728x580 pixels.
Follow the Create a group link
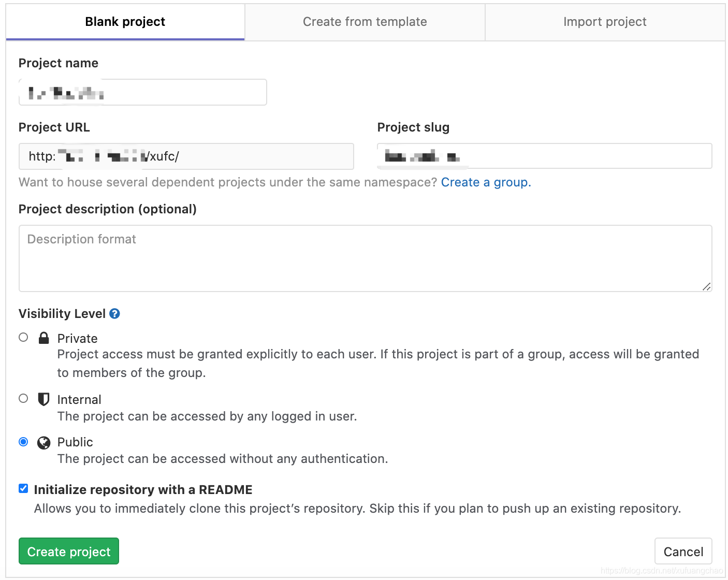pos(486,182)
